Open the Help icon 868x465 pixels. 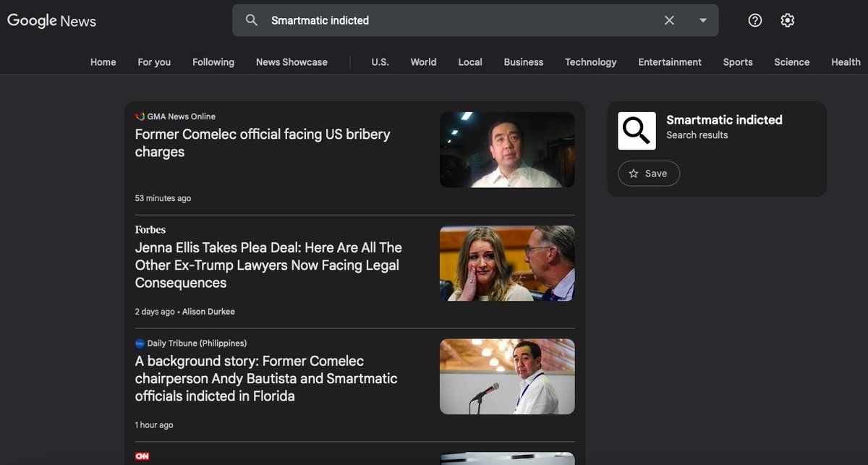click(754, 20)
